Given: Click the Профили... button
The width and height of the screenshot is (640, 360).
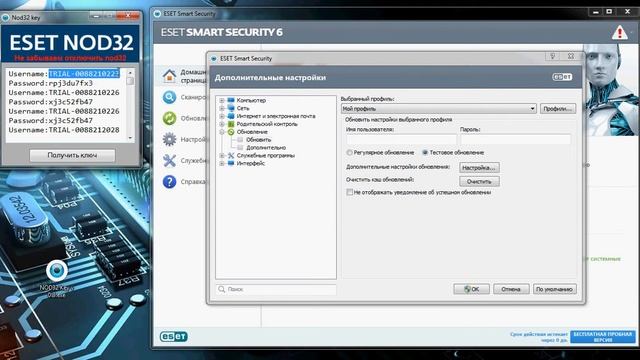Looking at the screenshot, I should (x=558, y=109).
